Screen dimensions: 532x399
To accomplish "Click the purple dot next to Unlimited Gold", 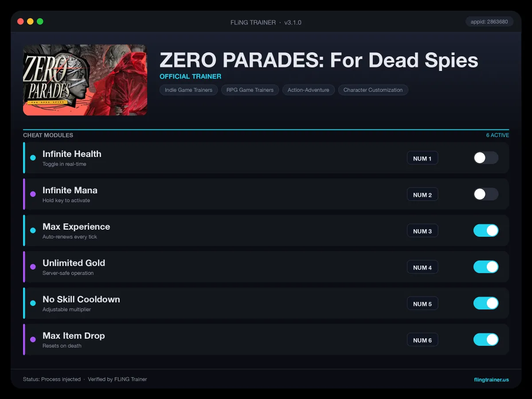I will click(x=33, y=267).
